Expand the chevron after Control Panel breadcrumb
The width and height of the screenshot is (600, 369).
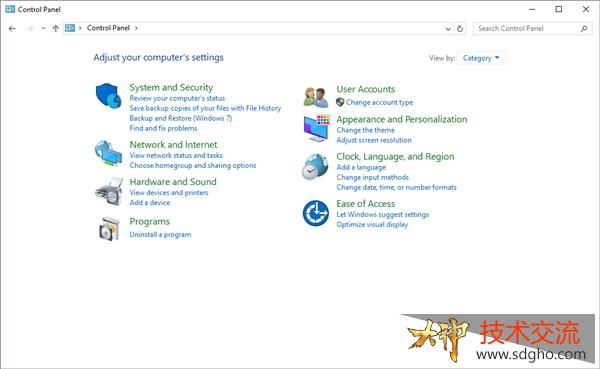point(136,28)
